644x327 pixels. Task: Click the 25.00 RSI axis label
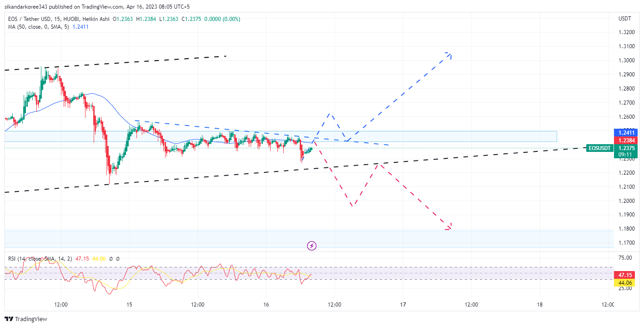click(625, 288)
